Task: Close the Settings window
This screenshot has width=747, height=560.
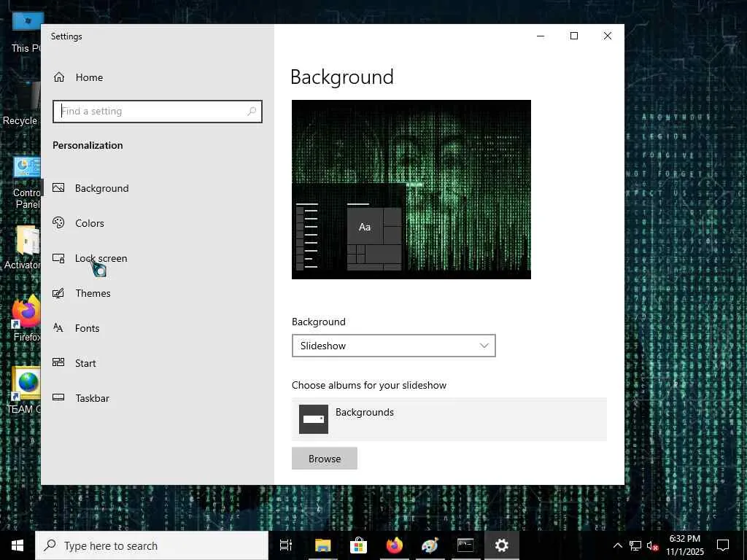Action: point(608,36)
